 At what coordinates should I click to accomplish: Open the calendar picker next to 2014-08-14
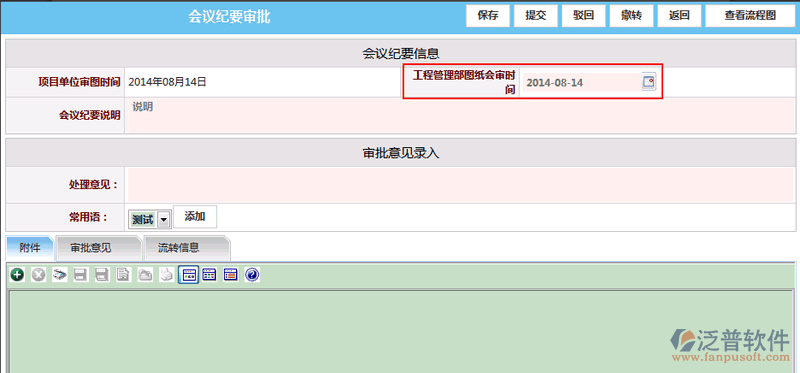[x=648, y=82]
